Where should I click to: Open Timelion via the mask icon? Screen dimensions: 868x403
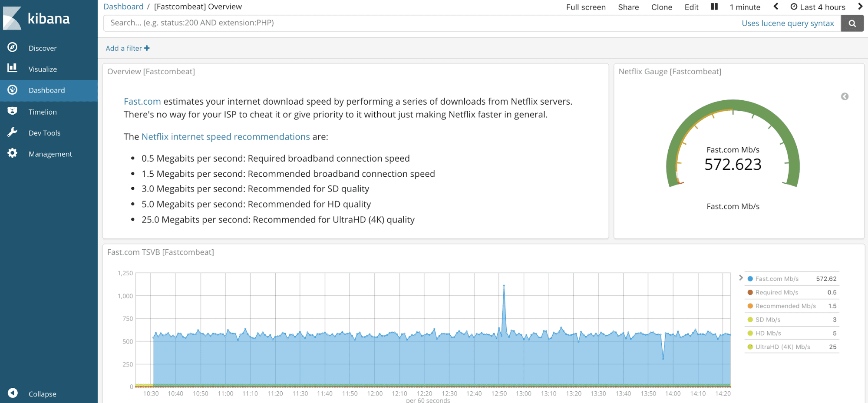pyautogui.click(x=13, y=111)
